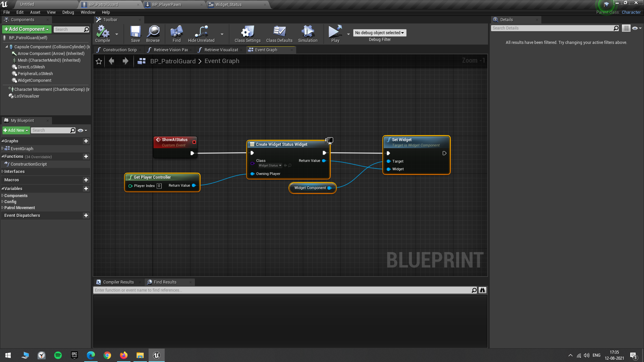Add a new event dispatcher with plus icon

click(86, 216)
